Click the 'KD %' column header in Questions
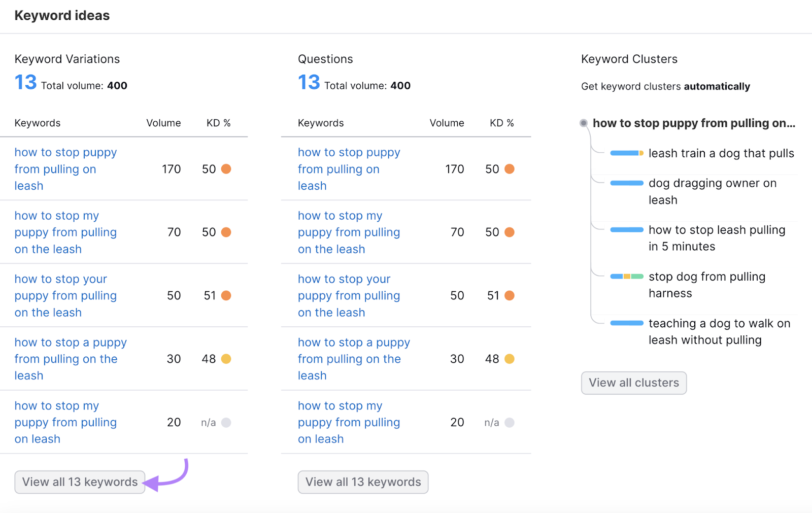812x513 pixels. pyautogui.click(x=501, y=123)
